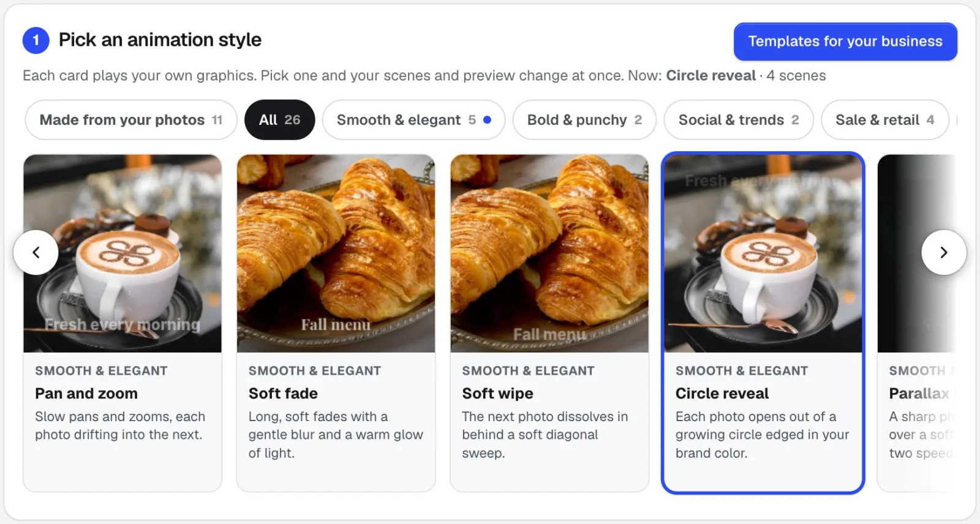980x524 pixels.
Task: Choose the Soft wipe croissant preview
Action: tap(549, 253)
